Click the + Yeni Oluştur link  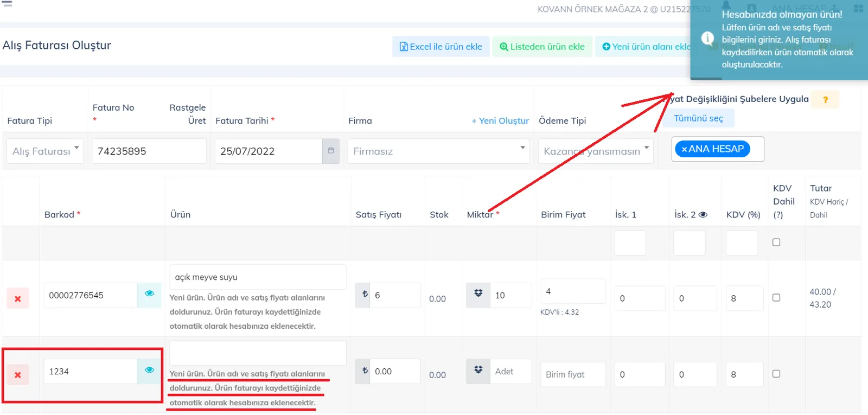(500, 121)
